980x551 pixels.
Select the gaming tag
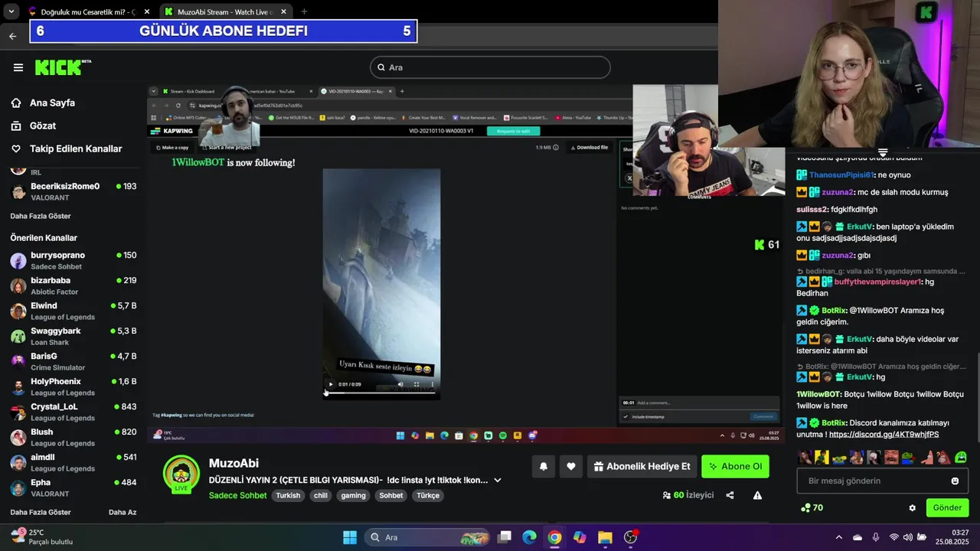click(353, 495)
